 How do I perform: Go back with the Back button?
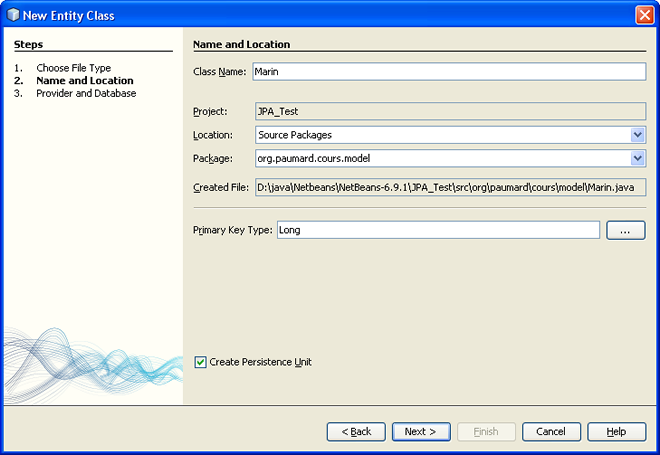coord(356,432)
